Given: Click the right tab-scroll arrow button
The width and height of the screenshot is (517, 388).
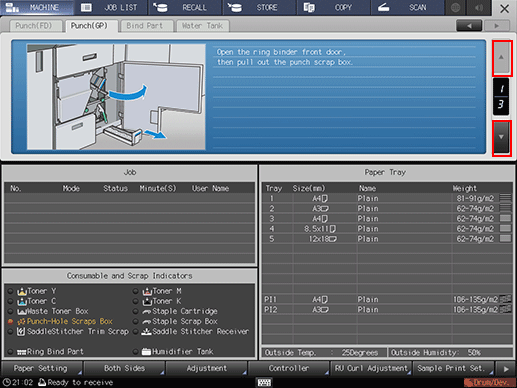Looking at the screenshot, I should coord(497,25).
